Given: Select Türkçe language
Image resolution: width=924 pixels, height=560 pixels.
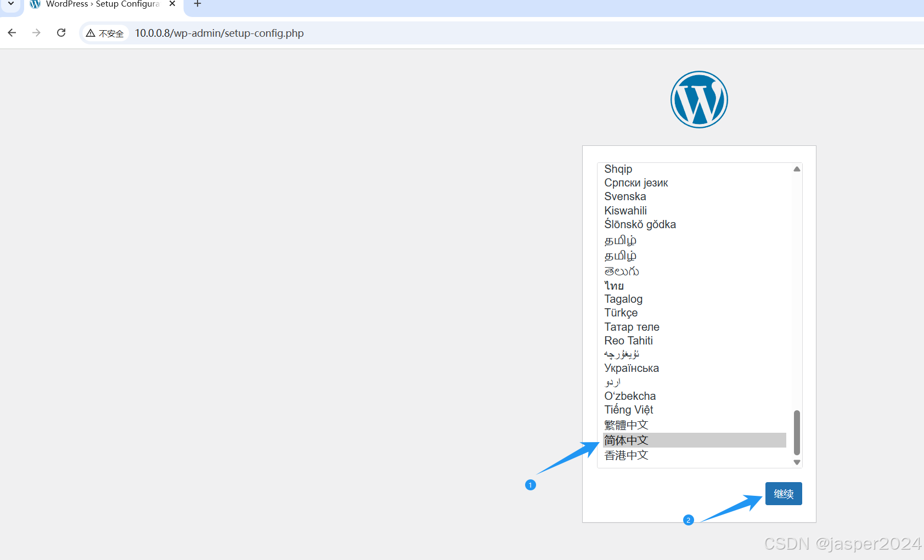Looking at the screenshot, I should pos(694,313).
